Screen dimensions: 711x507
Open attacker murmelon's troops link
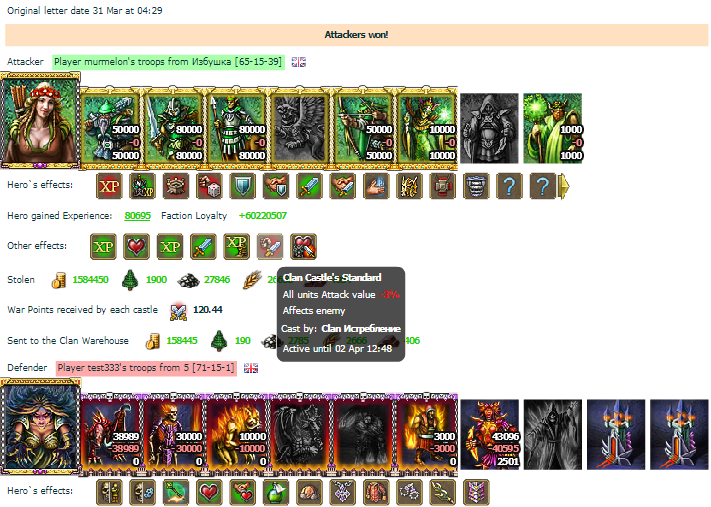(x=168, y=62)
